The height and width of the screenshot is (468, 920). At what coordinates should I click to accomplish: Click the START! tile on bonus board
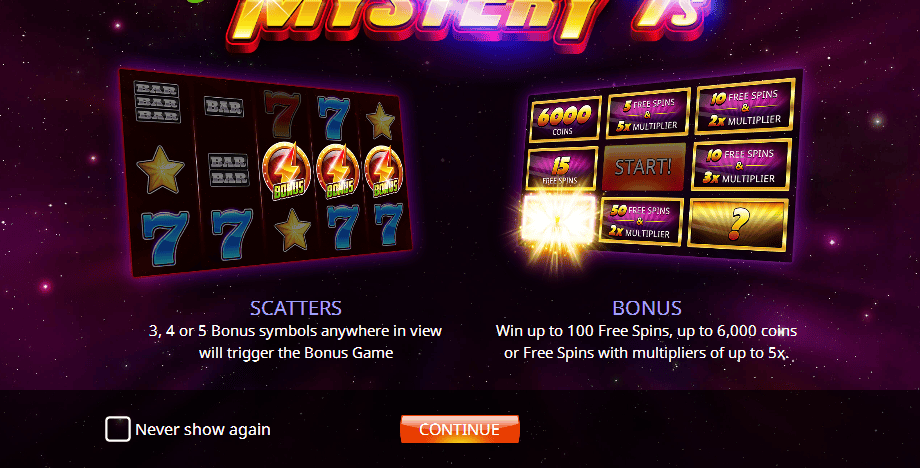pos(643,167)
